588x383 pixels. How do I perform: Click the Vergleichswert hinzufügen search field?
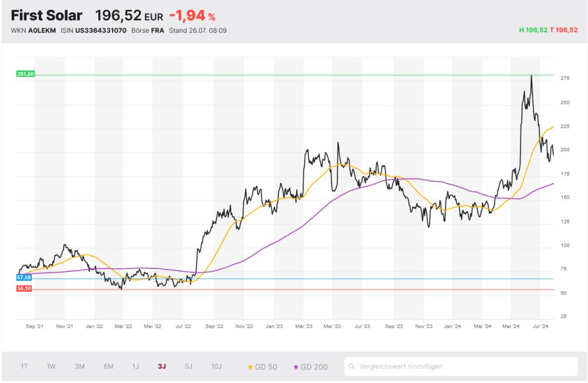(x=461, y=366)
